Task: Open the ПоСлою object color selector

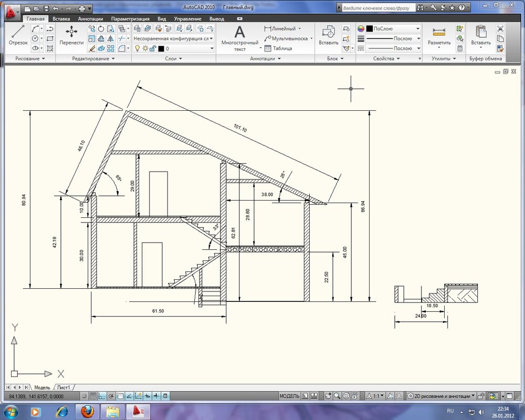Action: (x=393, y=29)
